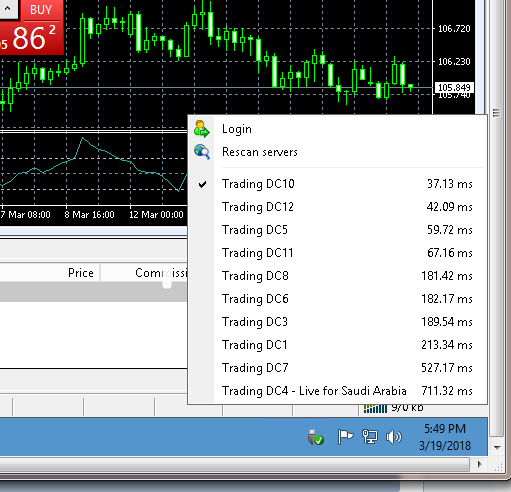Click the 8 Mar 16:00 time axis label

[89, 215]
